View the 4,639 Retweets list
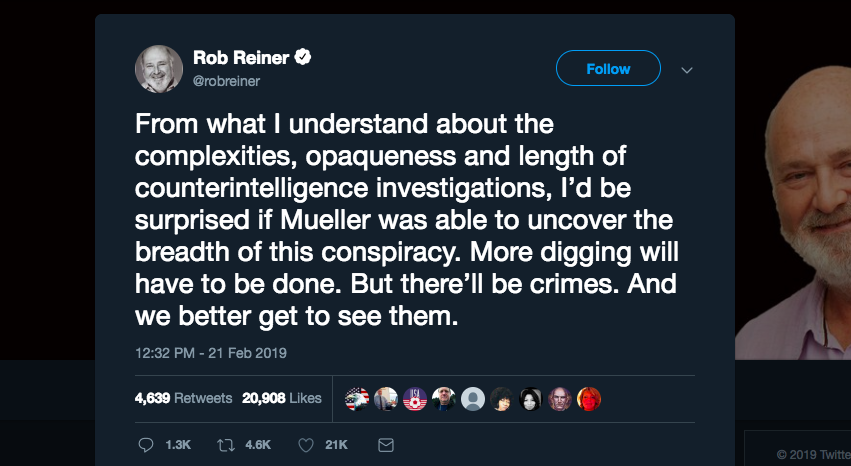The height and width of the screenshot is (466, 851). point(183,398)
